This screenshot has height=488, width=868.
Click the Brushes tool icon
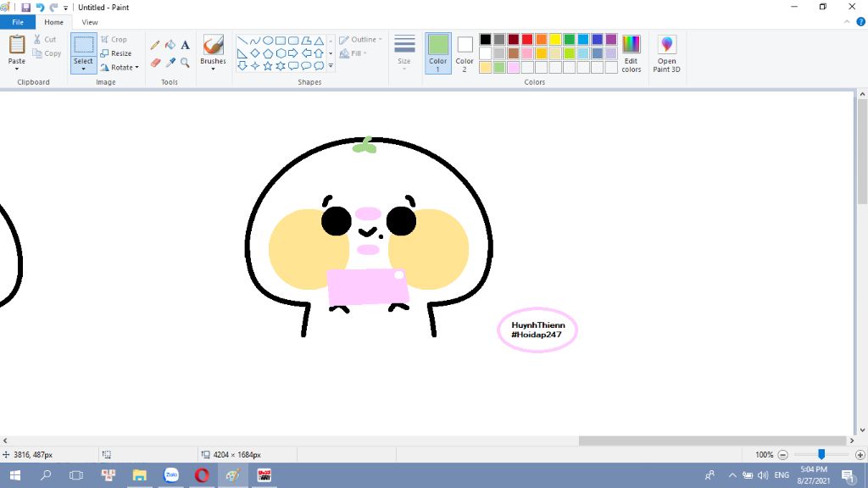tap(213, 45)
